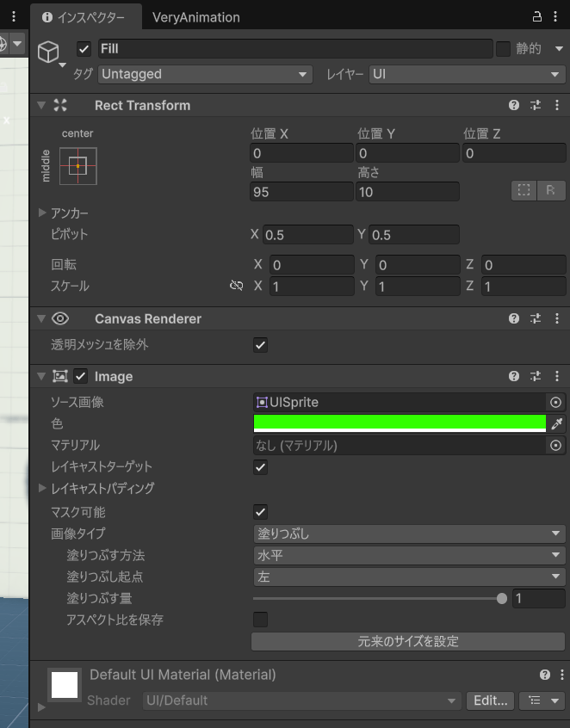Toggle the scale constrain proportions link icon
Viewport: 570px width, 728px height.
(236, 286)
